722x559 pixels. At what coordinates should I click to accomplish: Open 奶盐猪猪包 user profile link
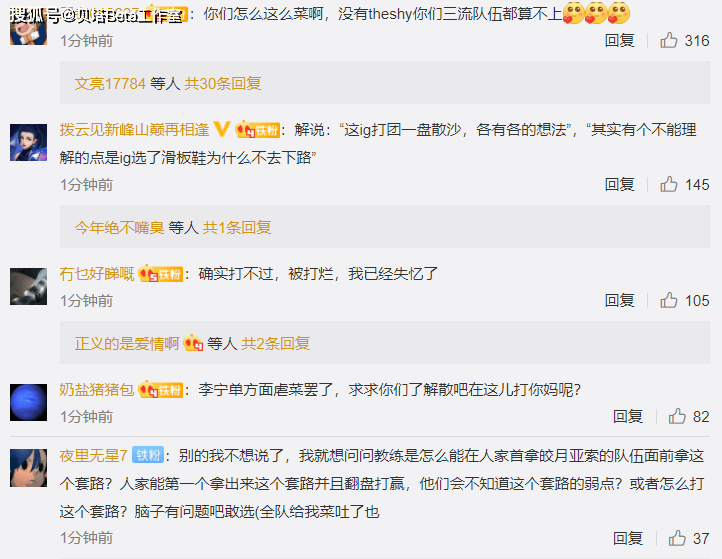coord(97,390)
